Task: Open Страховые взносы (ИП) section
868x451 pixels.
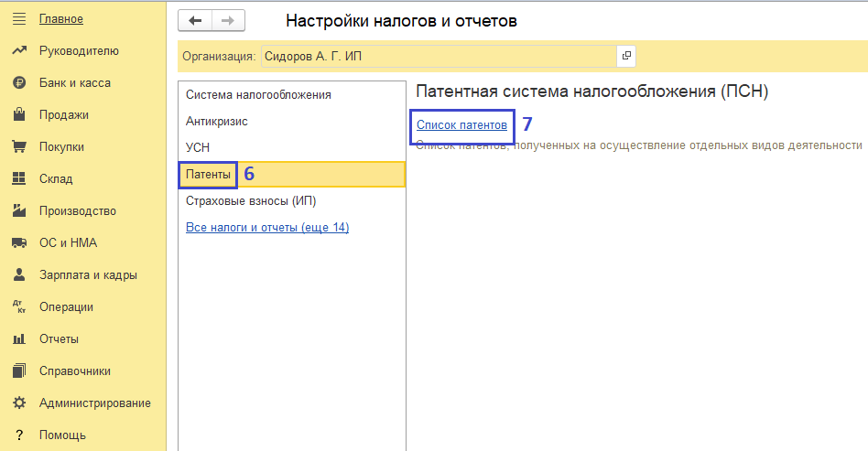Action: coord(251,200)
